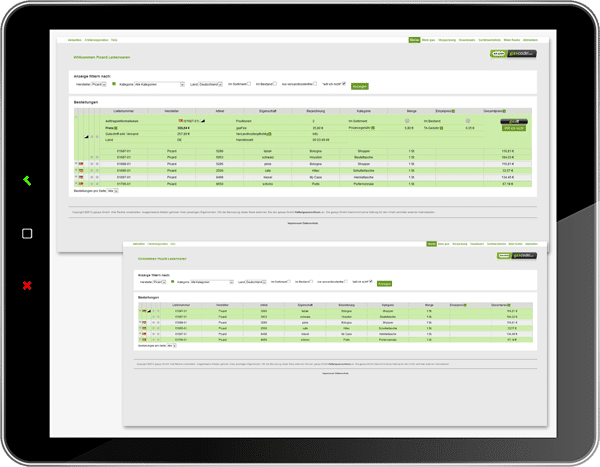Tick the Im Bestand checkbox in the upper window
The image size is (600, 467).
(x=275, y=83)
